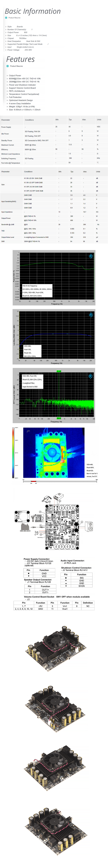This screenshot has height=868, width=108.
Task: Click the Volume Control Board Socket heading
Action: click(39, 597)
